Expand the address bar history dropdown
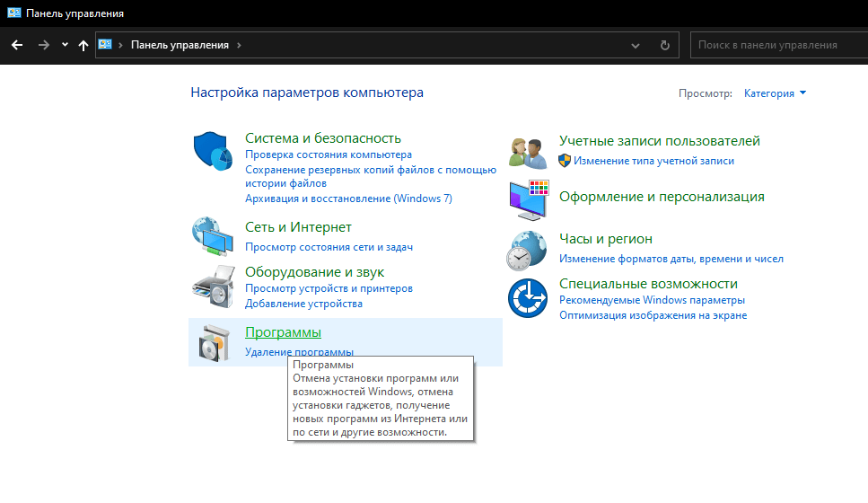Image resolution: width=868 pixels, height=503 pixels. click(635, 46)
